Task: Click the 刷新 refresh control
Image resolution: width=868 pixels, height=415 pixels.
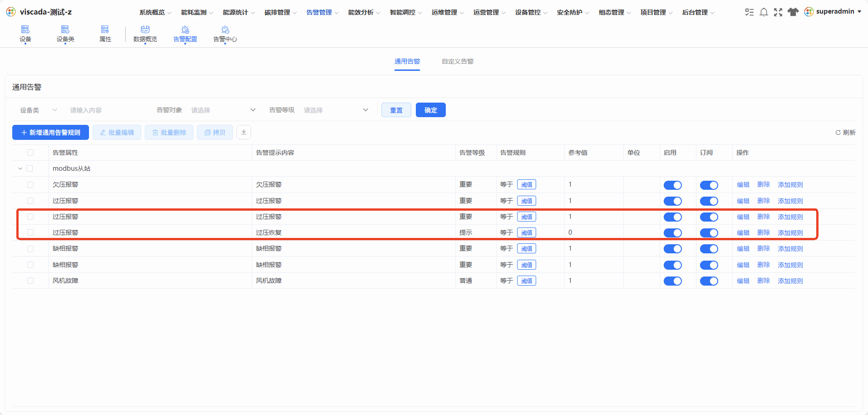Action: point(845,133)
